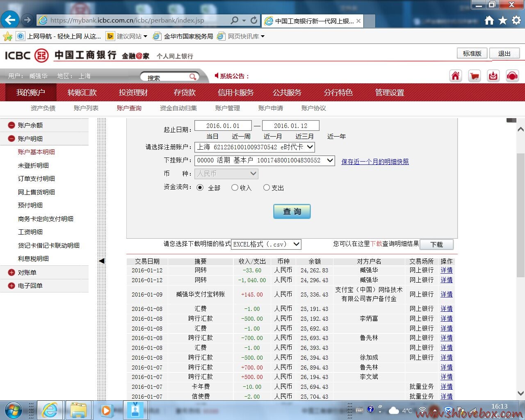Screen dimensions: 525x420
Task: Close the ICBC browser tab
Action: tap(358, 21)
